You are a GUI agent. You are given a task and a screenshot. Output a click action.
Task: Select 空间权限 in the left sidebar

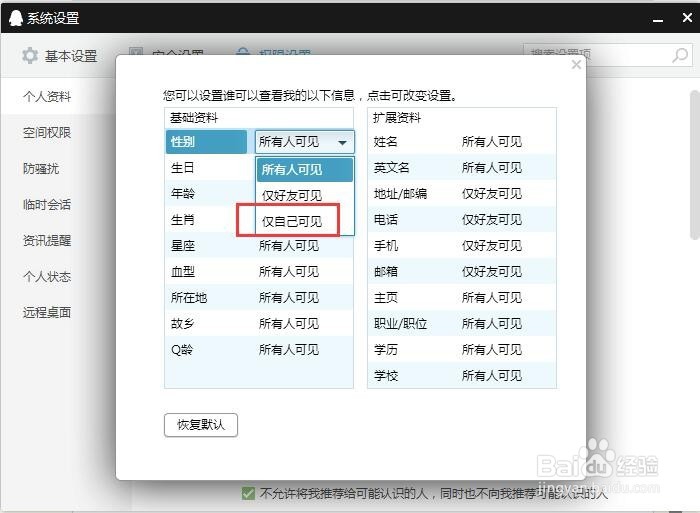(x=47, y=133)
